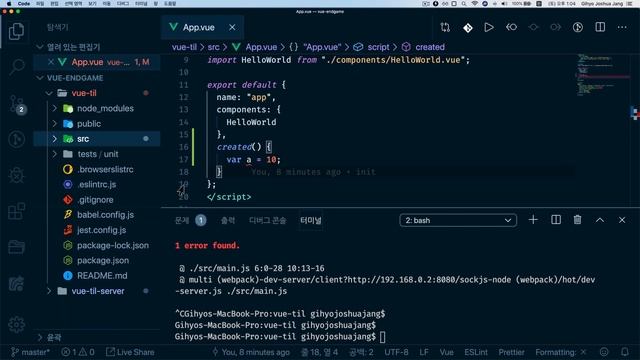Switch to the Output panel tab

(228, 220)
